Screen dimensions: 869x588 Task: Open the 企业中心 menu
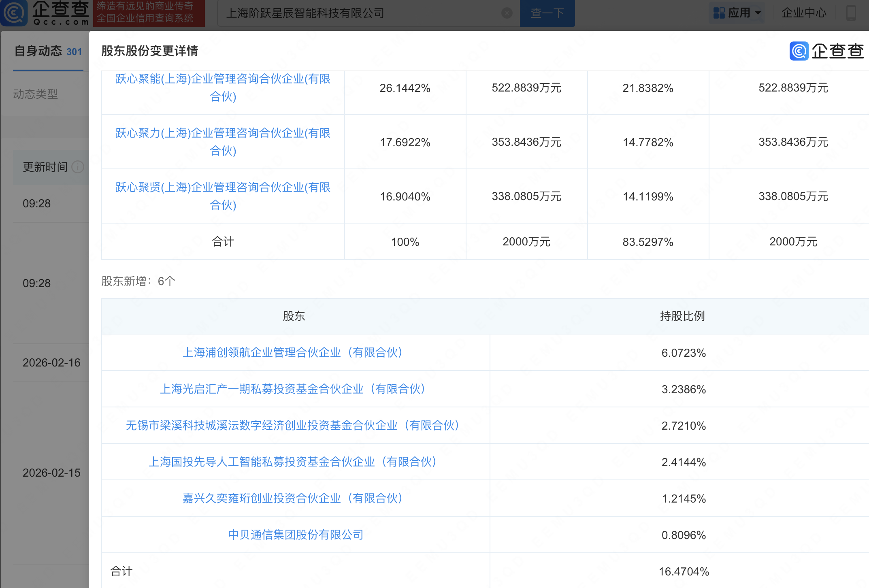tap(803, 13)
